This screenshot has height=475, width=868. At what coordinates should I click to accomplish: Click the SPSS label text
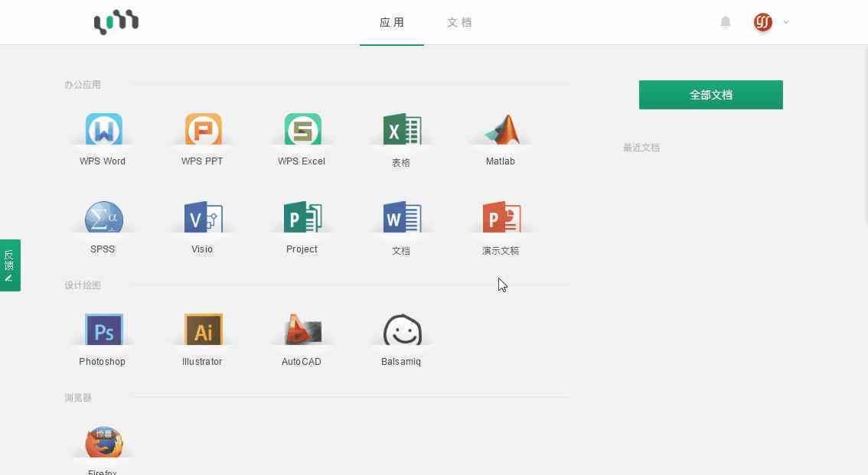[103, 249]
